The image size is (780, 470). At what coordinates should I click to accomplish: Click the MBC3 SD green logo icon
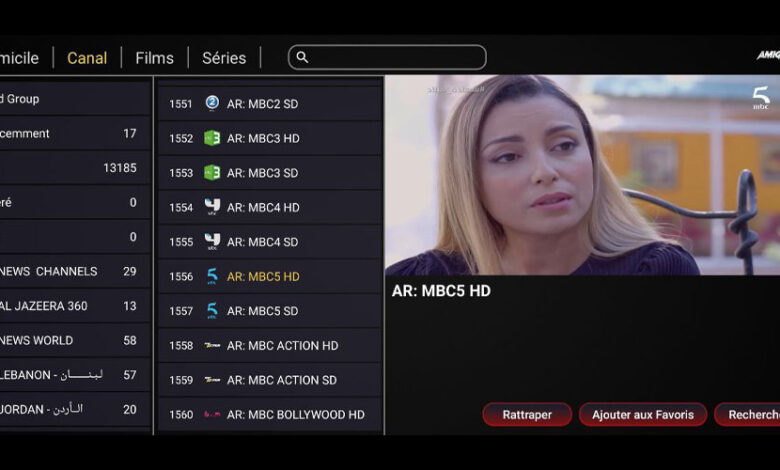click(212, 173)
